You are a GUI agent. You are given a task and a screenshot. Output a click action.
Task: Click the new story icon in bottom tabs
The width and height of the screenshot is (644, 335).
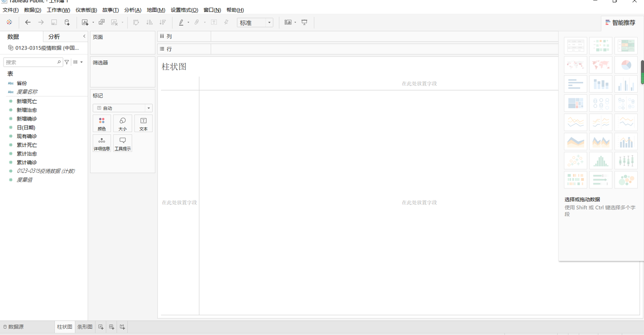point(123,327)
